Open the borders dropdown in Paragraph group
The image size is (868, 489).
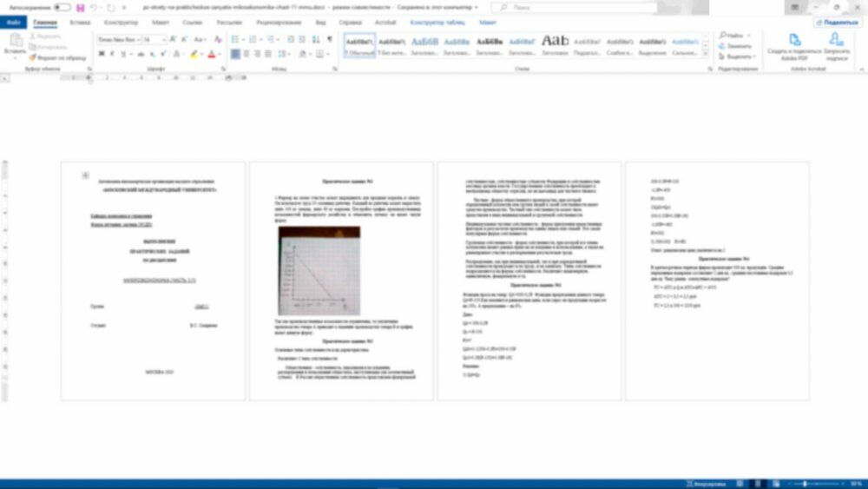(326, 54)
